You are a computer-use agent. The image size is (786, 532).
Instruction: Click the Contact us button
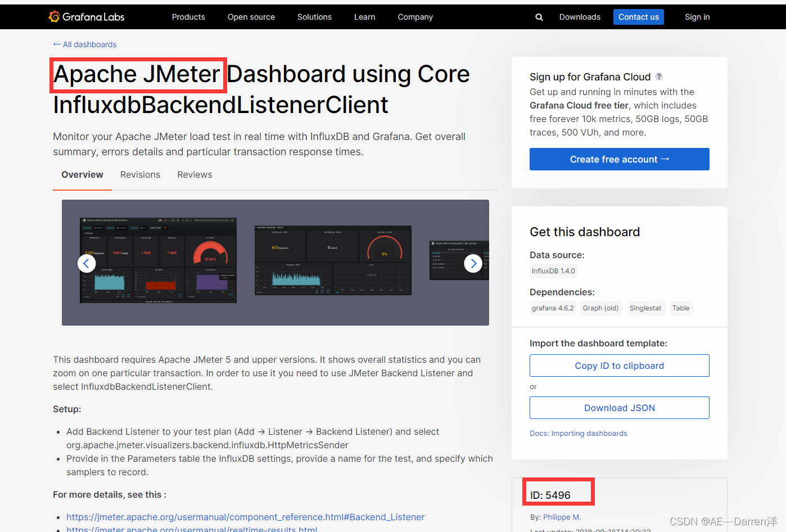point(639,17)
